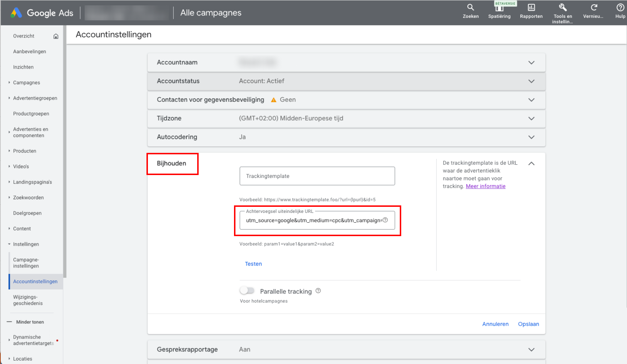Open Tools en instellingen wrench icon

[x=563, y=7]
